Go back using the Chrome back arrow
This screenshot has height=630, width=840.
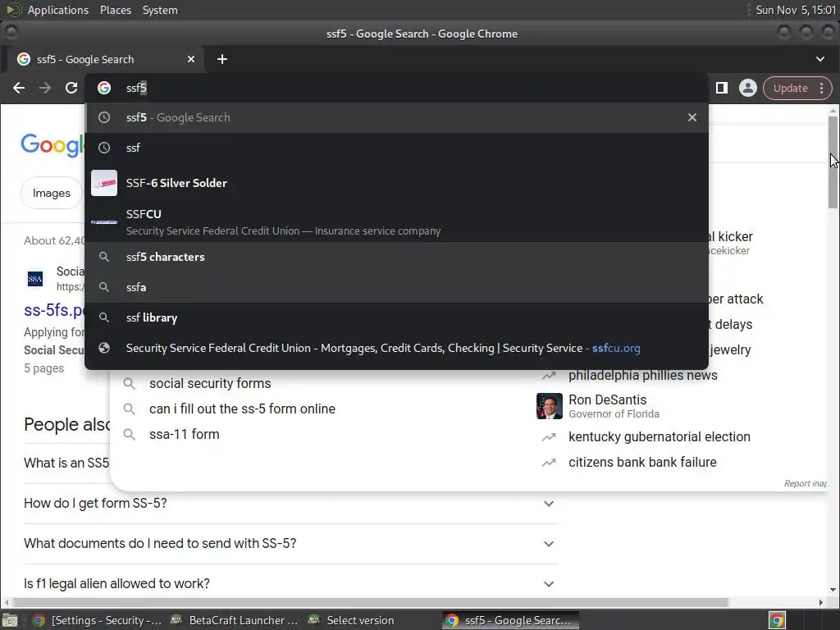(19, 88)
